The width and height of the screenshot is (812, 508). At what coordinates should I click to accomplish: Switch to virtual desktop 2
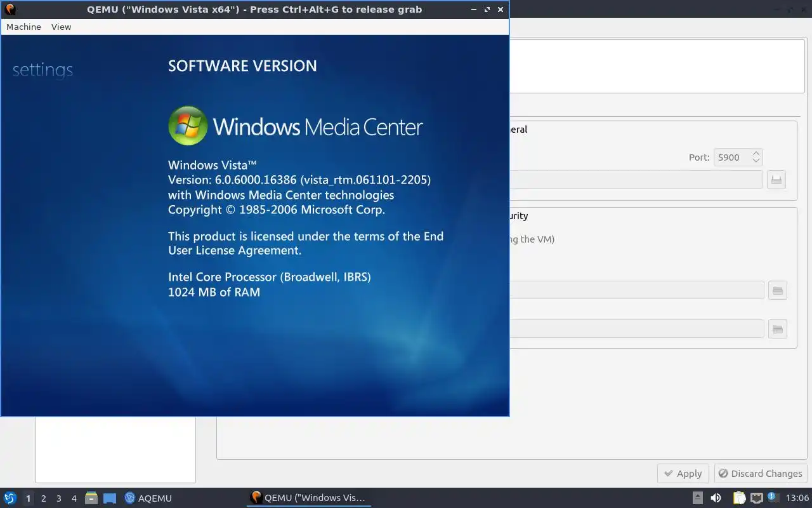pos(43,498)
